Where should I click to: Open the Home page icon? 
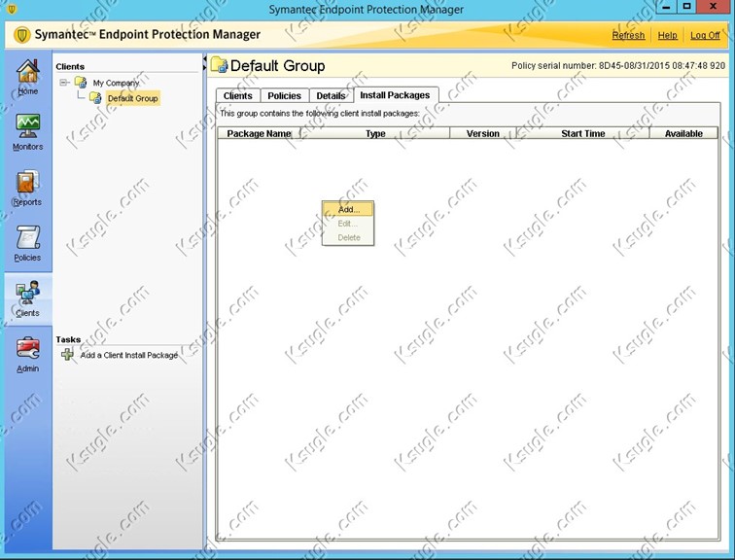coord(27,72)
